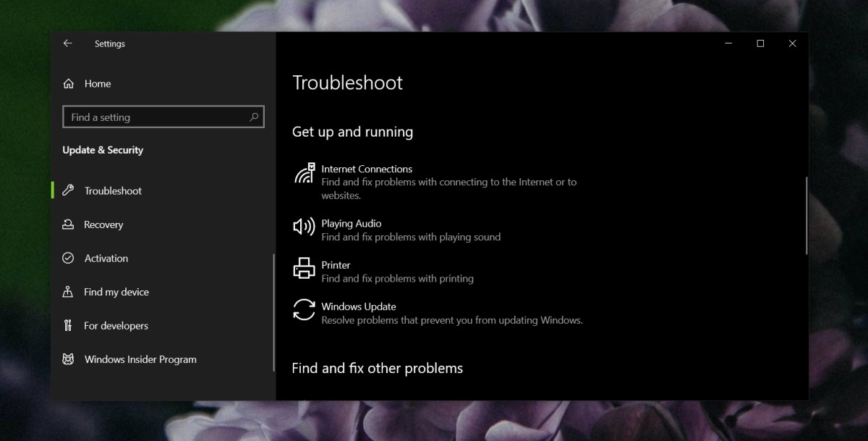Click the sidebar vertical scrollbar

273,312
